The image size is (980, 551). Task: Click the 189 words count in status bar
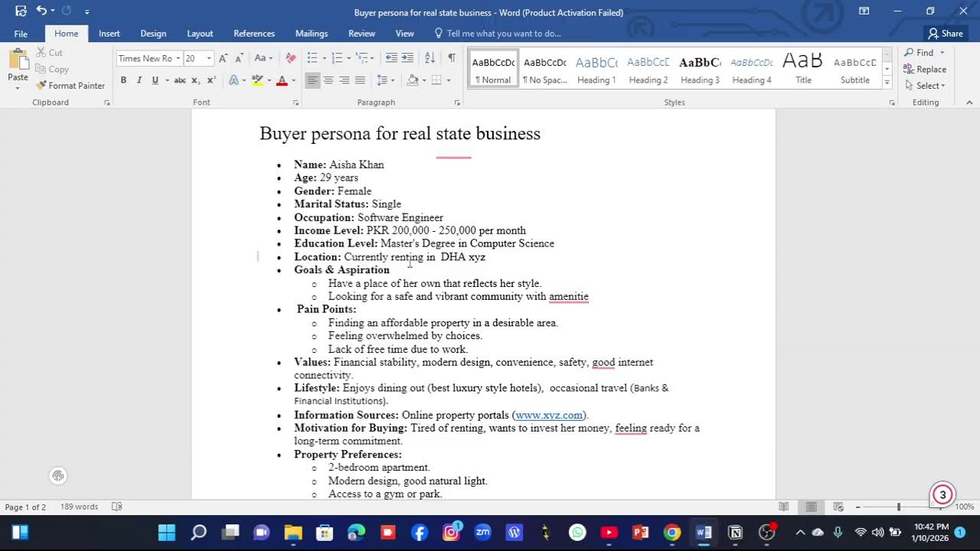80,507
